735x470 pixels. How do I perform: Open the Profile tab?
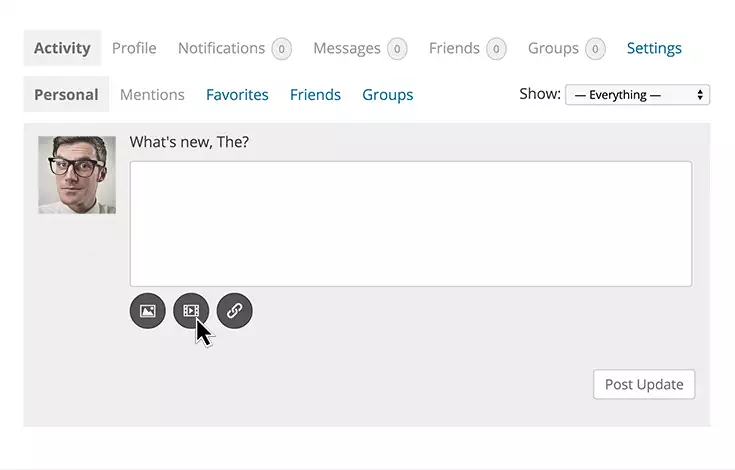click(134, 48)
